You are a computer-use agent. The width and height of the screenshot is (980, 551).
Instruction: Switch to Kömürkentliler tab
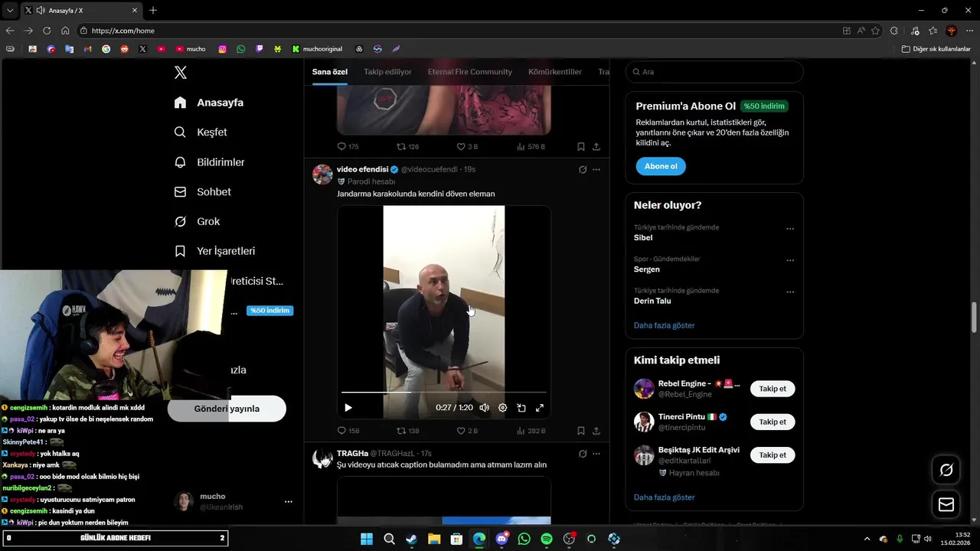(x=555, y=72)
